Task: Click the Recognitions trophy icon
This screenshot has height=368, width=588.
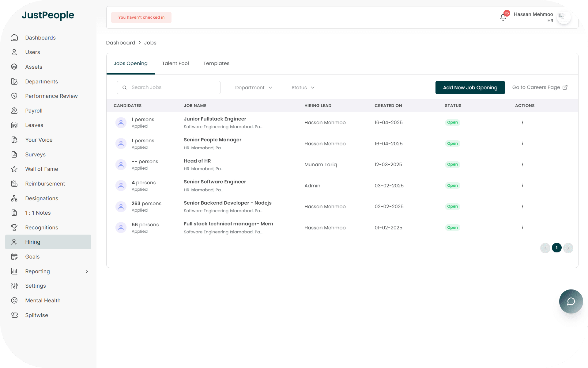Action: [x=14, y=228]
